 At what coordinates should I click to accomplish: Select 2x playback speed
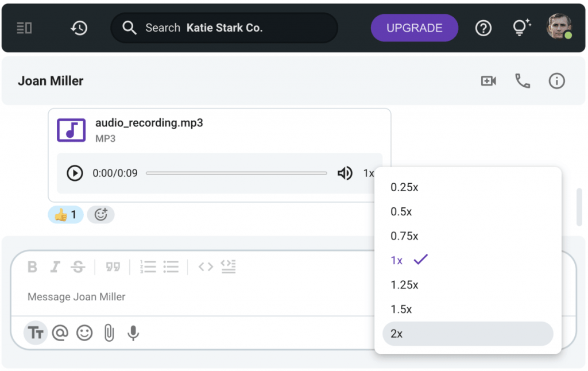(x=467, y=334)
